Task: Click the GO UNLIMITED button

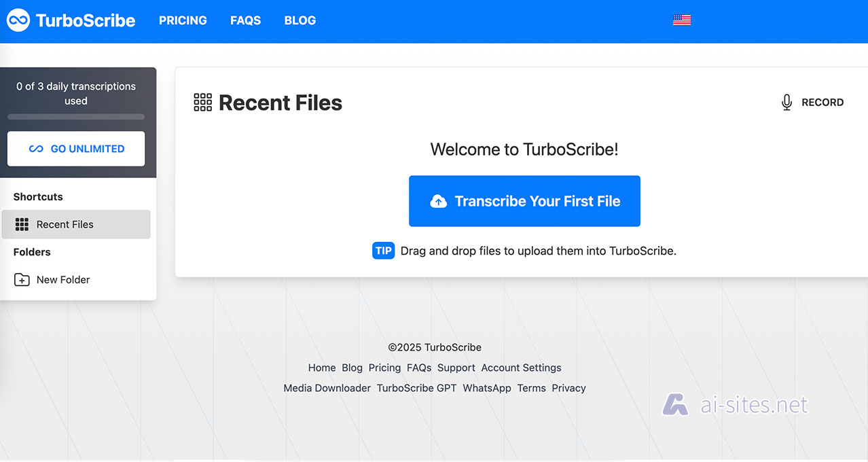Action: 75,148
